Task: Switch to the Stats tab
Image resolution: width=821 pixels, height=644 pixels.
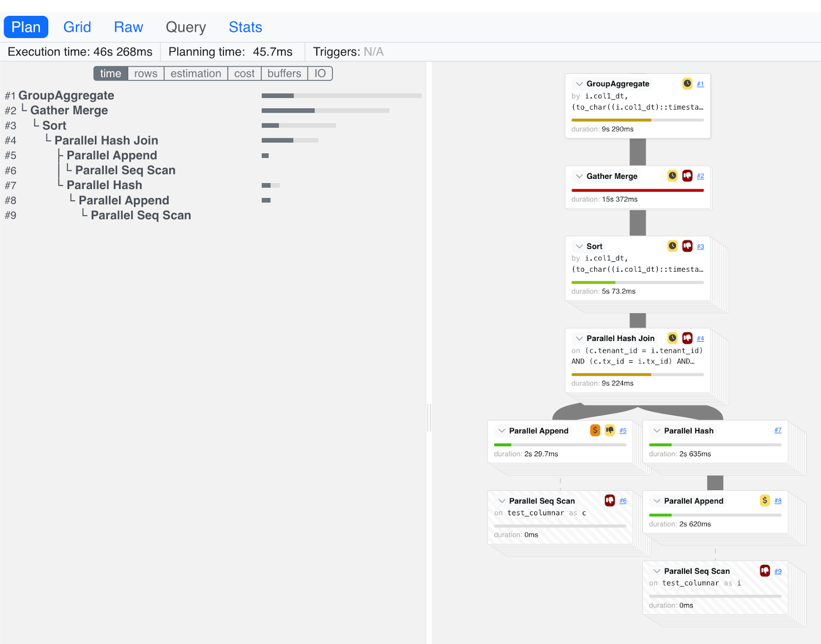Action: tap(245, 27)
